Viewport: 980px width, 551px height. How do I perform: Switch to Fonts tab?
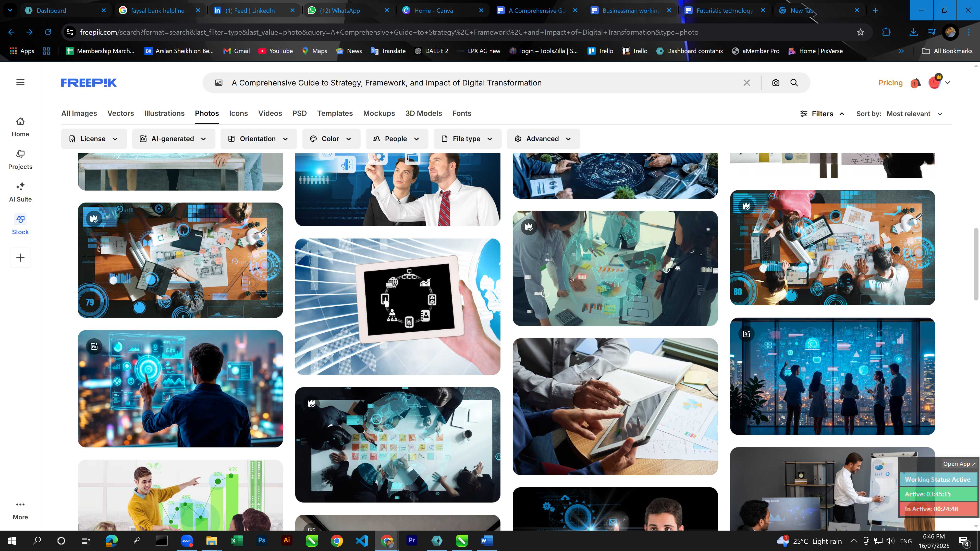click(x=462, y=113)
